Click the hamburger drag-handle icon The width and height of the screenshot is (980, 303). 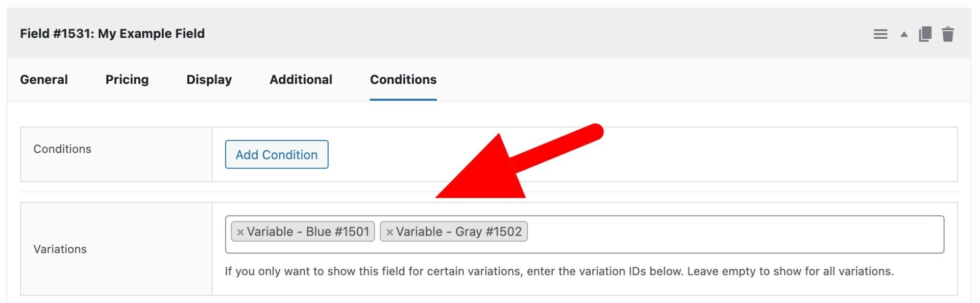click(880, 34)
